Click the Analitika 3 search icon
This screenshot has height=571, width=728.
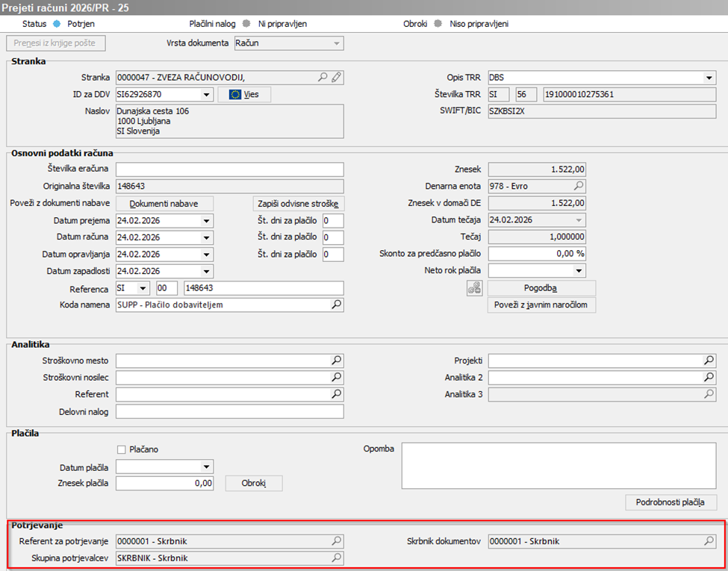coord(709,394)
